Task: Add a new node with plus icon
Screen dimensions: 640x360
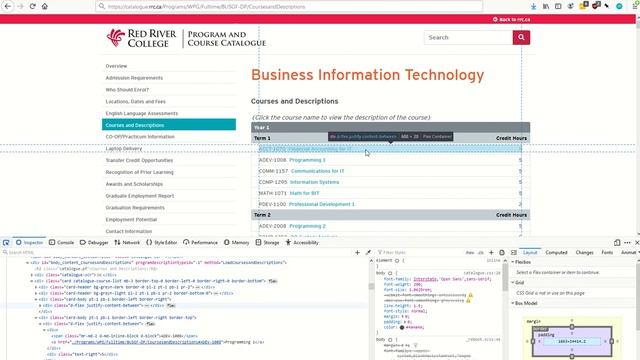Action: point(357,253)
